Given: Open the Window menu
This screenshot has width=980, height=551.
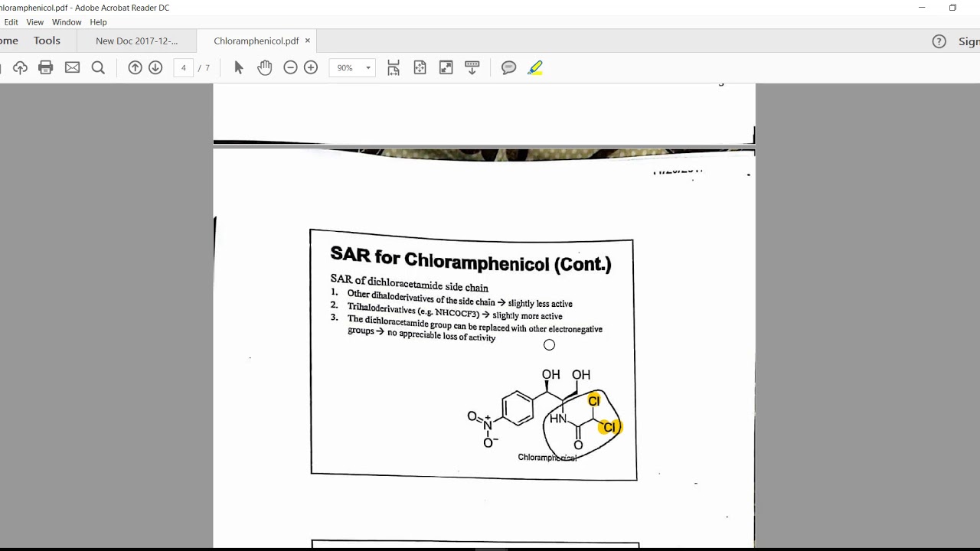Looking at the screenshot, I should point(67,22).
